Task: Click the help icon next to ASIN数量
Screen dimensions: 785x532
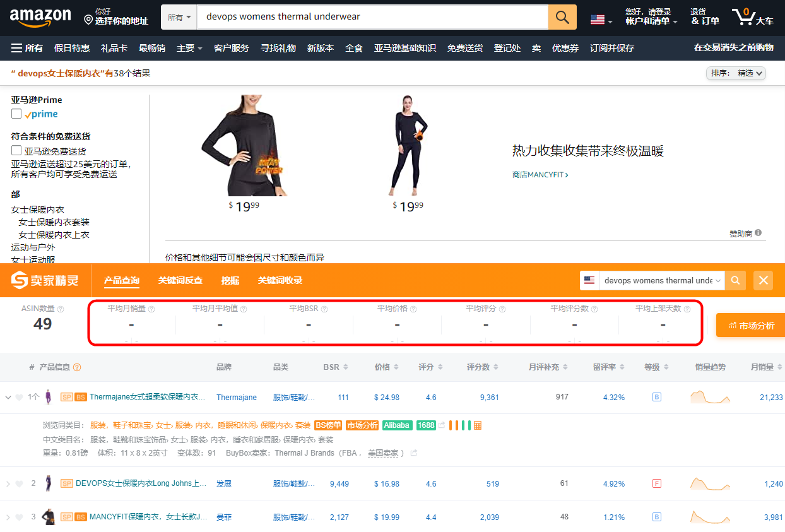Action: pyautogui.click(x=61, y=309)
